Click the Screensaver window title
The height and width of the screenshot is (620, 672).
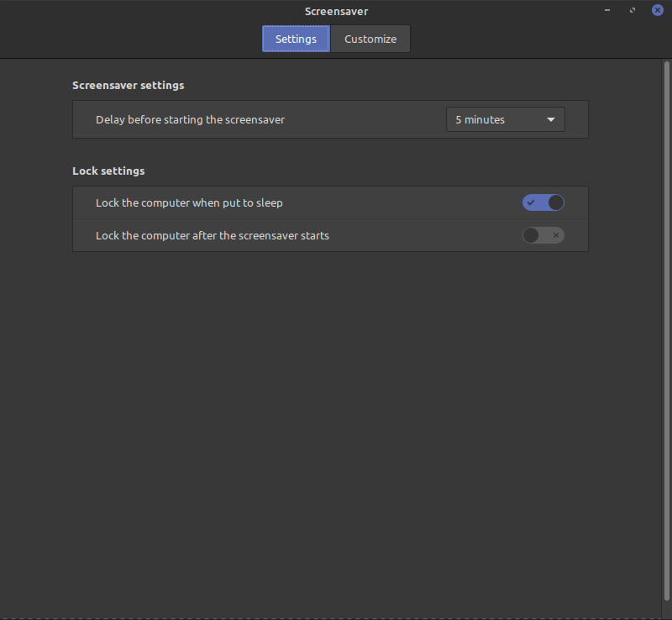(x=336, y=11)
